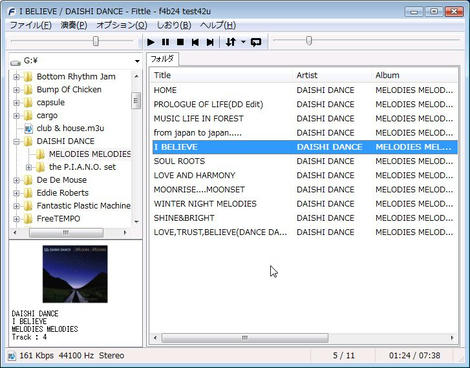Collapse the DAISHI DANCE folder
Image resolution: width=470 pixels, height=368 pixels.
(16, 141)
